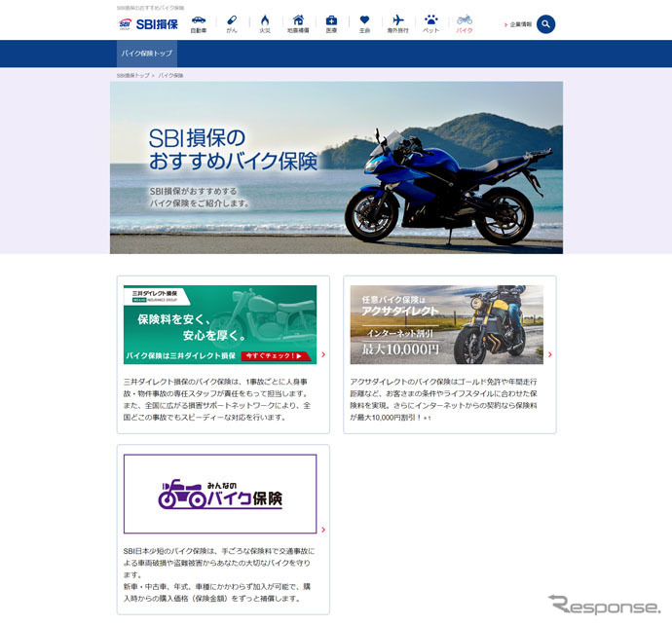Click the 三井ダイレクト損保 description text
Viewport: 672px width, 626px height.
tap(217, 399)
